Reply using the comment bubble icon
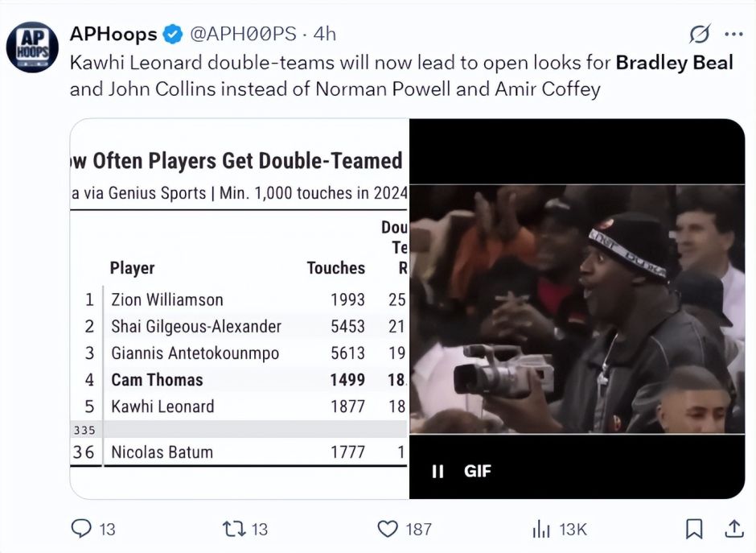 click(81, 528)
